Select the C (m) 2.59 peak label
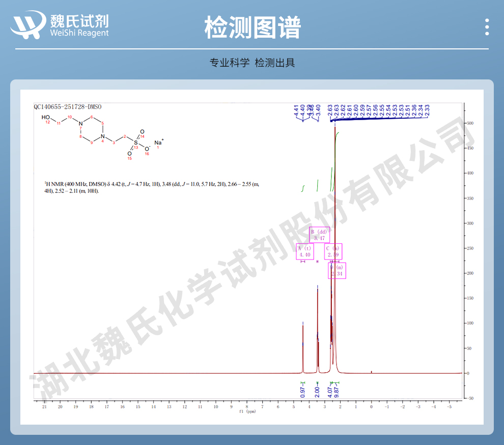Screen dimensions: 504x445 click(x=333, y=252)
